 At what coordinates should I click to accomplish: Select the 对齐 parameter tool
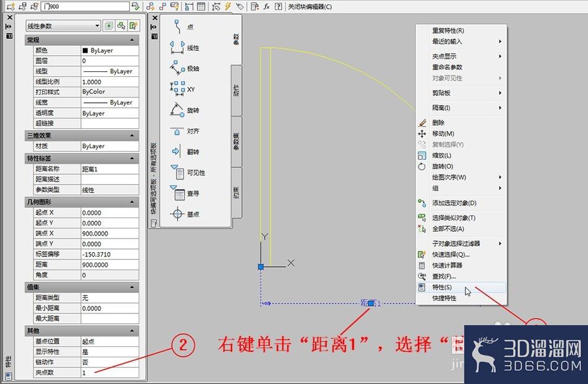[184, 131]
